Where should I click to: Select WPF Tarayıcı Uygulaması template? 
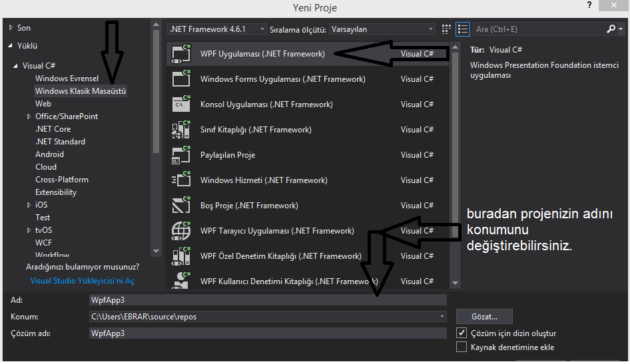pyautogui.click(x=308, y=231)
